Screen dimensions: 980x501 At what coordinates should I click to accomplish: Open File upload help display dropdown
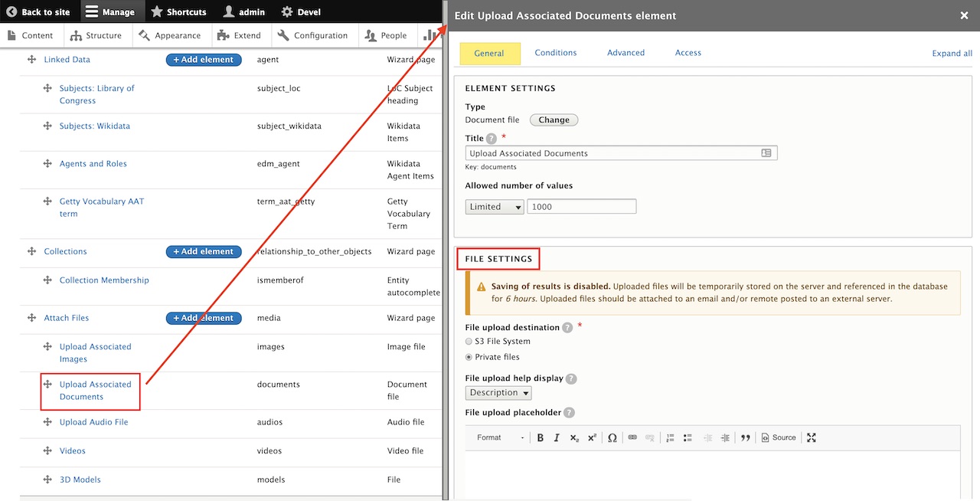click(x=498, y=393)
